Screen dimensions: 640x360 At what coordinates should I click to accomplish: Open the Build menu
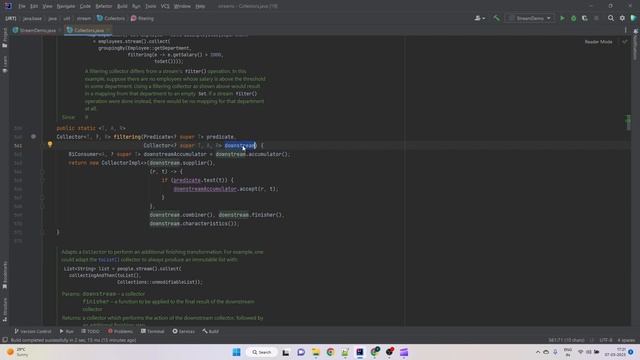pyautogui.click(x=122, y=6)
